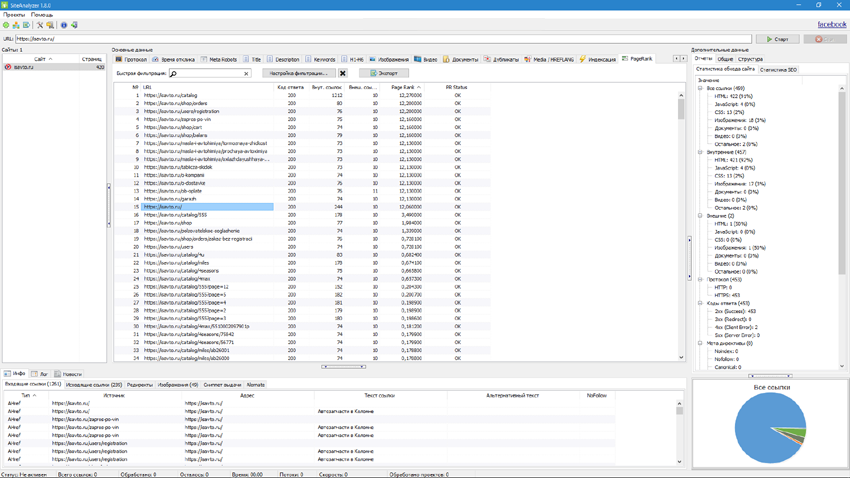Collapse the Протокол tree node
The image size is (850, 478).
point(700,280)
